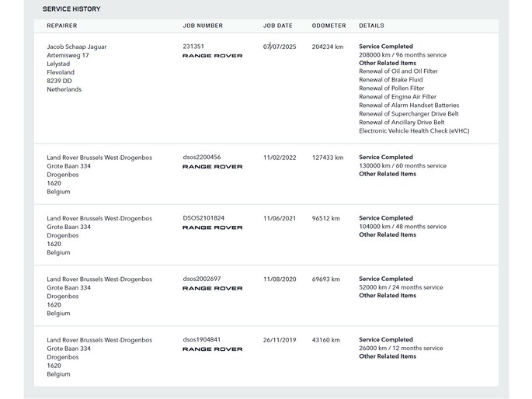Select the Job Number column header
This screenshot has height=399, width=532.
tap(203, 26)
